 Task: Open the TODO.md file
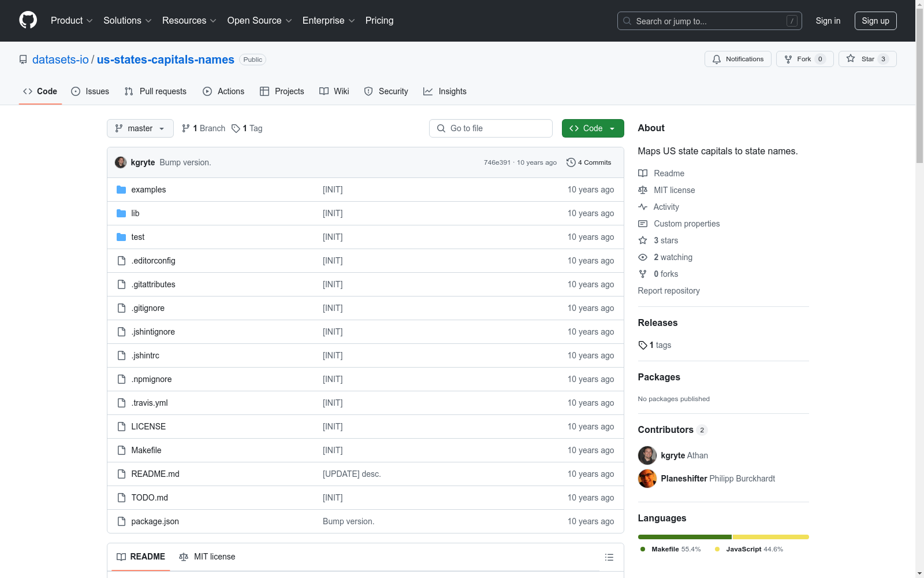coord(150,498)
